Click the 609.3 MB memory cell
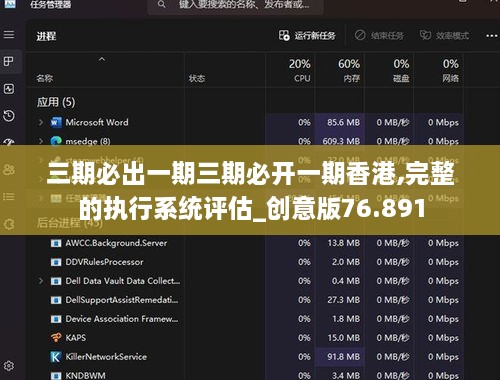 click(x=341, y=141)
